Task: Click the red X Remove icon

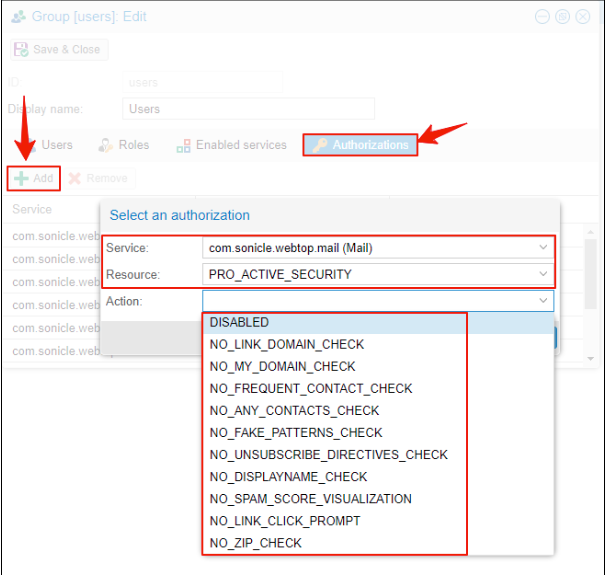Action: tap(74, 178)
